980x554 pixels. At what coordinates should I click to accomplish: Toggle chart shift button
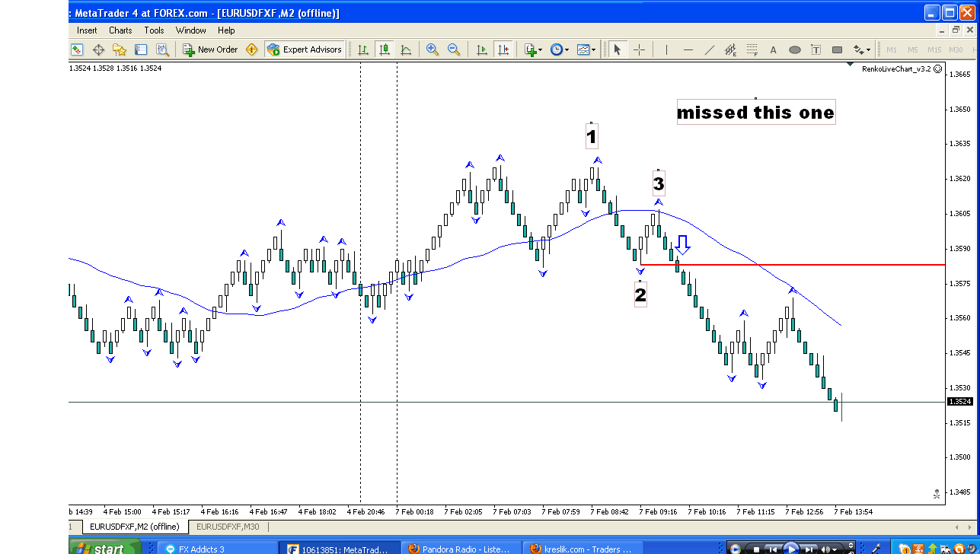[503, 49]
